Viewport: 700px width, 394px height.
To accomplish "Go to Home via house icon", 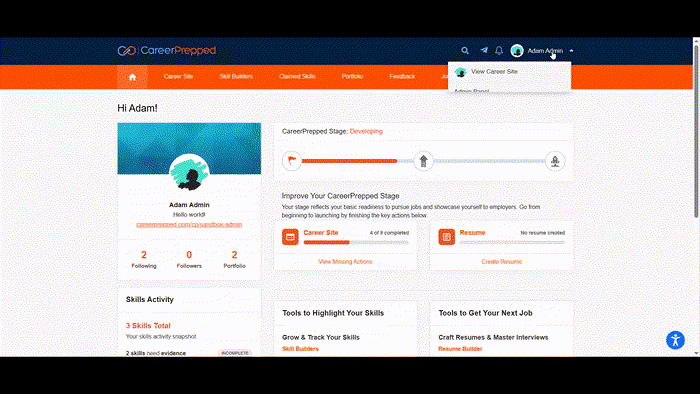I will pyautogui.click(x=132, y=77).
